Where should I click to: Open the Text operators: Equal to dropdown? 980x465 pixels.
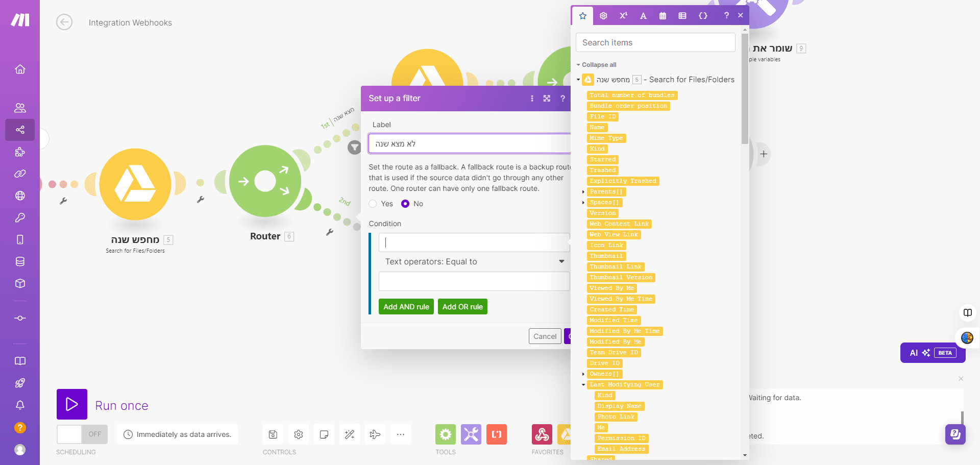pyautogui.click(x=474, y=261)
